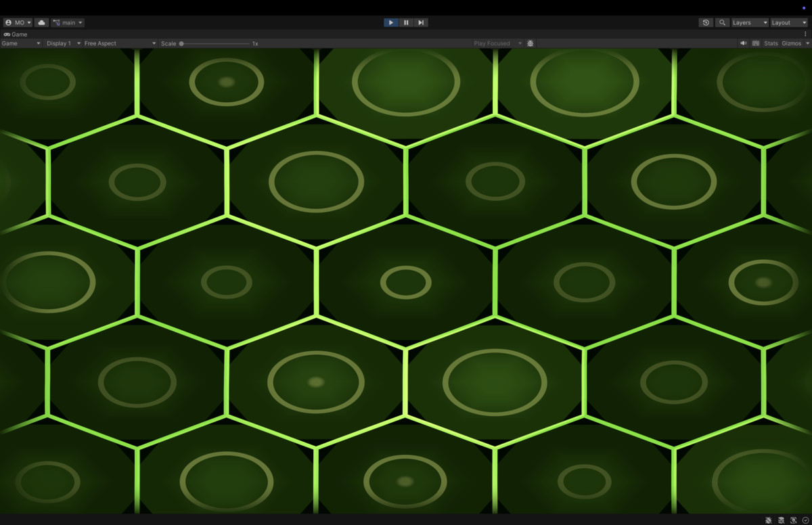Click the debugger disabled bug status icon
The width and height of the screenshot is (812, 525).
coord(769,520)
